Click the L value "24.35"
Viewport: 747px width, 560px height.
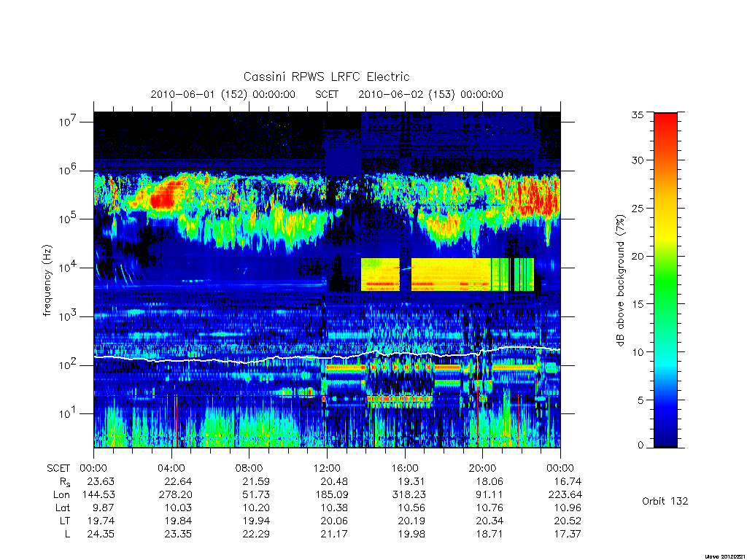(101, 534)
